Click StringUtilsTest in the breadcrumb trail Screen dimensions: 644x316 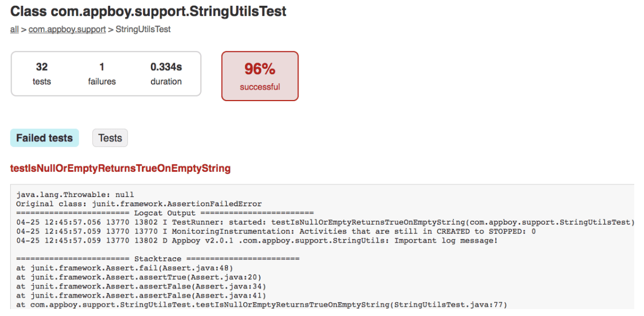coord(143,29)
